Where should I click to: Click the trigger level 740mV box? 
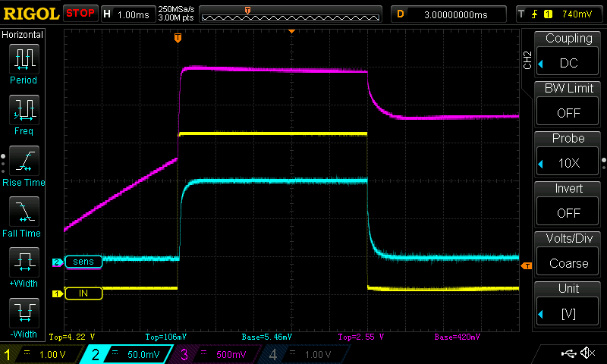pyautogui.click(x=560, y=14)
